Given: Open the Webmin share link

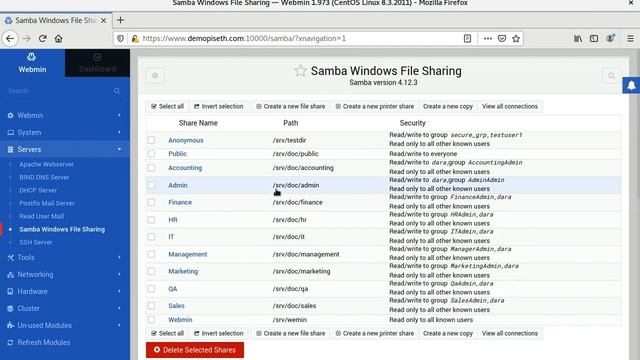Looking at the screenshot, I should coord(180,320).
